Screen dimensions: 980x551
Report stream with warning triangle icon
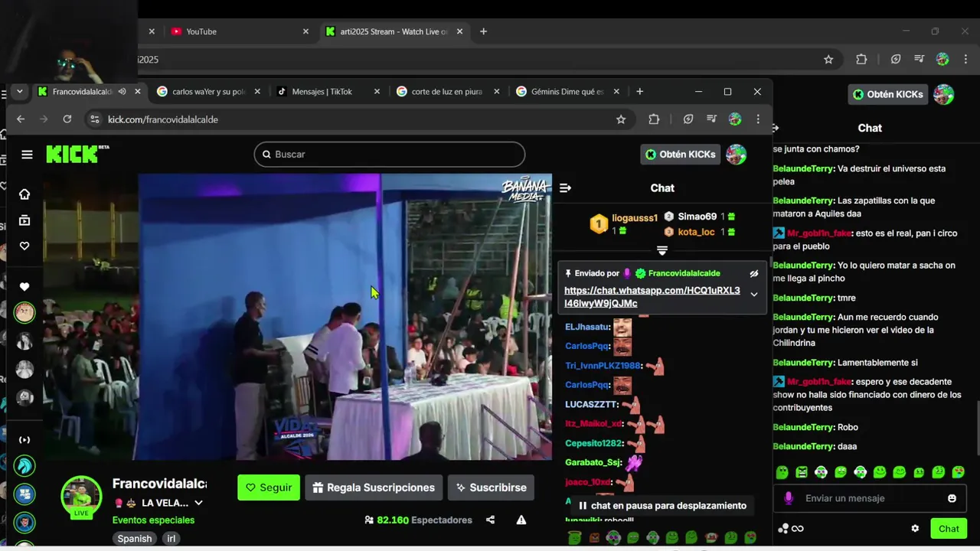(x=521, y=520)
